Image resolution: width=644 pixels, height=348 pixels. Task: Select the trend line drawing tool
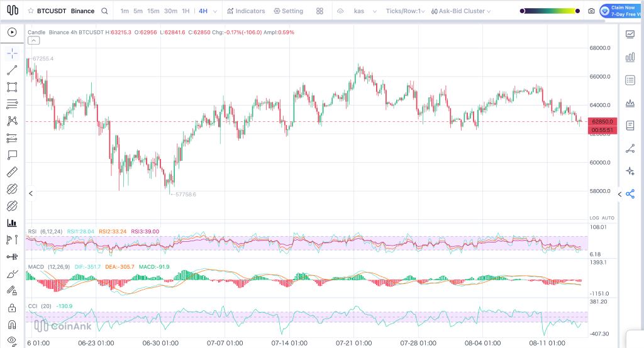coord(12,70)
